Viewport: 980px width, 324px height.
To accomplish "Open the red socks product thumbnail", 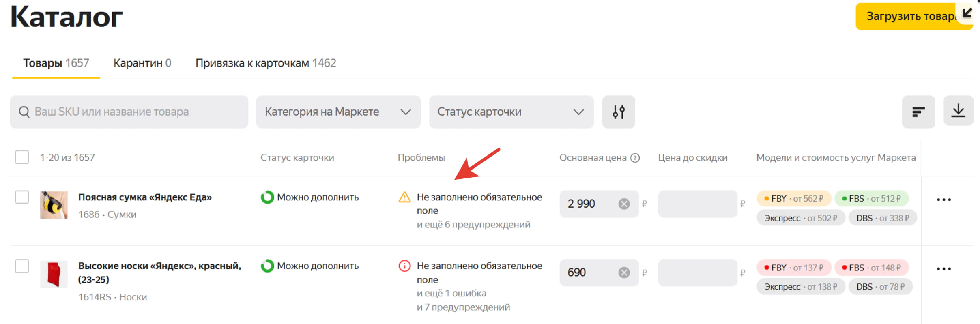I will coord(54,274).
